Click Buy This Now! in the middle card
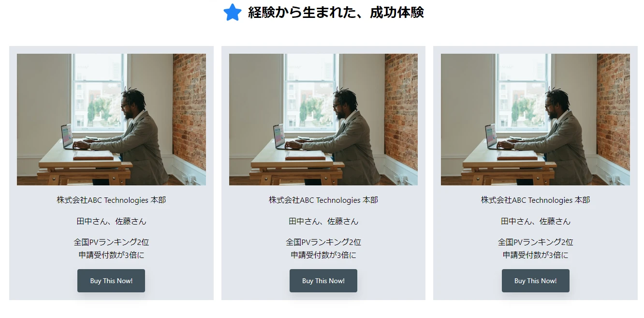644x318 pixels. point(323,281)
